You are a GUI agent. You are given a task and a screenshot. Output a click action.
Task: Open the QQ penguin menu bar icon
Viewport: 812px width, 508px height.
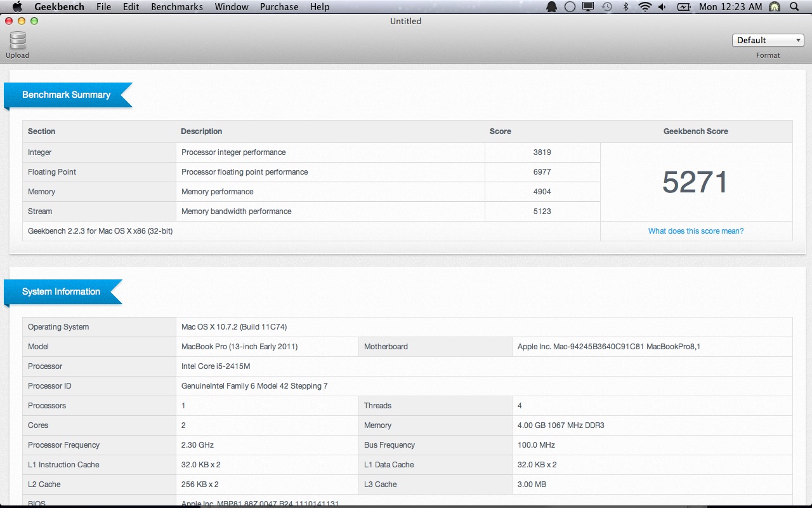tap(552, 7)
